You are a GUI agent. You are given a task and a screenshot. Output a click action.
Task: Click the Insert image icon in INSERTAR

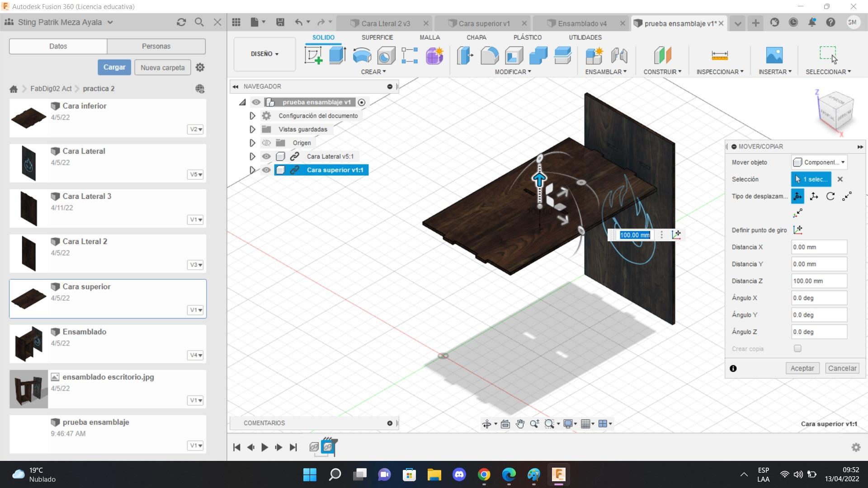tap(774, 56)
